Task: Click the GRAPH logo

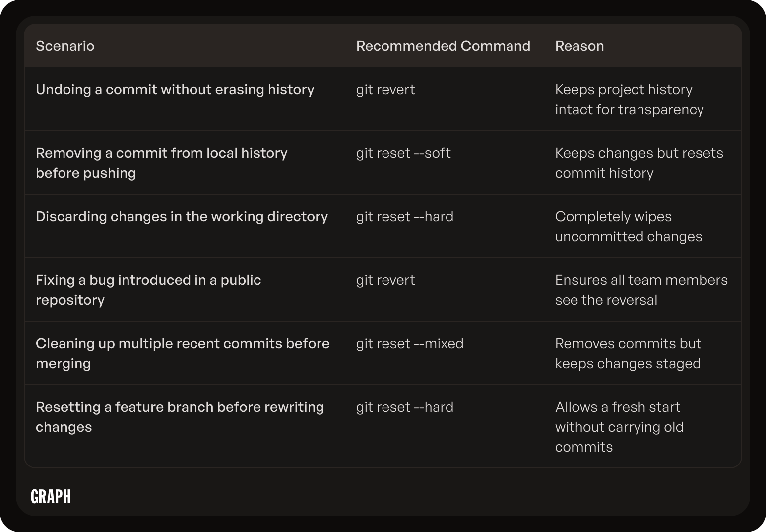Action: [51, 496]
